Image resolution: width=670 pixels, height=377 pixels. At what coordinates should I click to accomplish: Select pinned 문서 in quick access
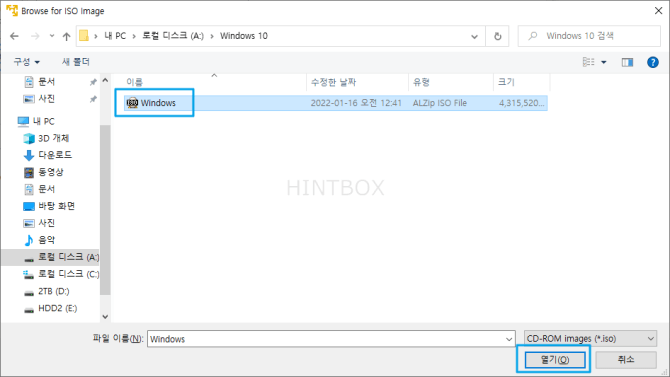47,82
